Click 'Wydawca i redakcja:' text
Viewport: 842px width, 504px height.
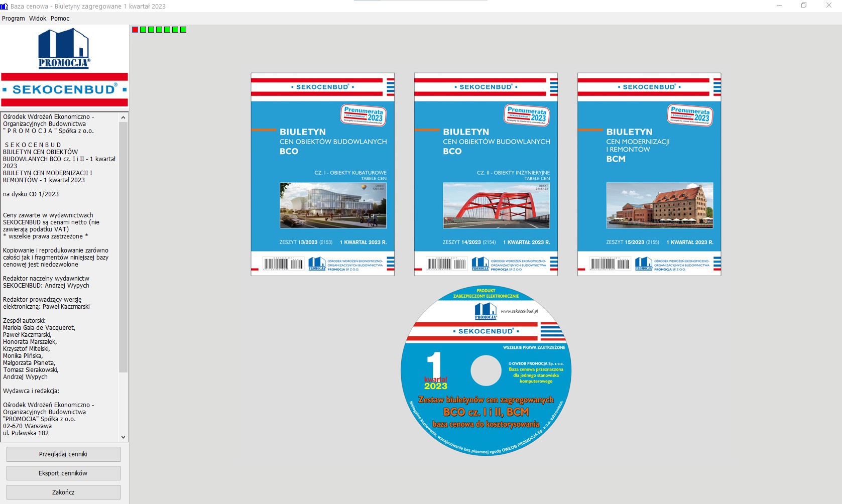[x=31, y=391]
